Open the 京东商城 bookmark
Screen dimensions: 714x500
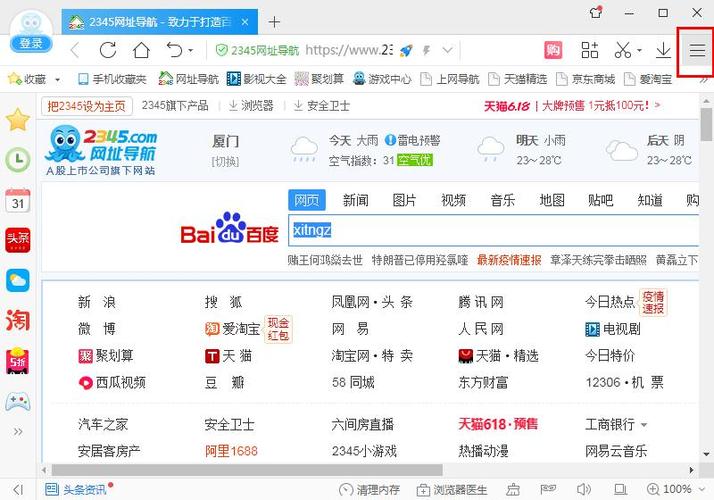(586, 79)
